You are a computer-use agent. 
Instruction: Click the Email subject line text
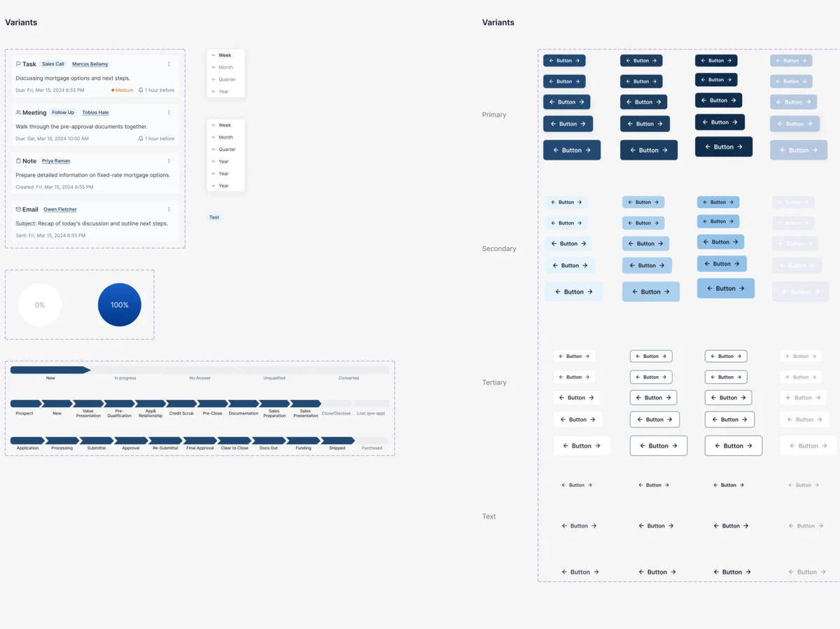92,223
